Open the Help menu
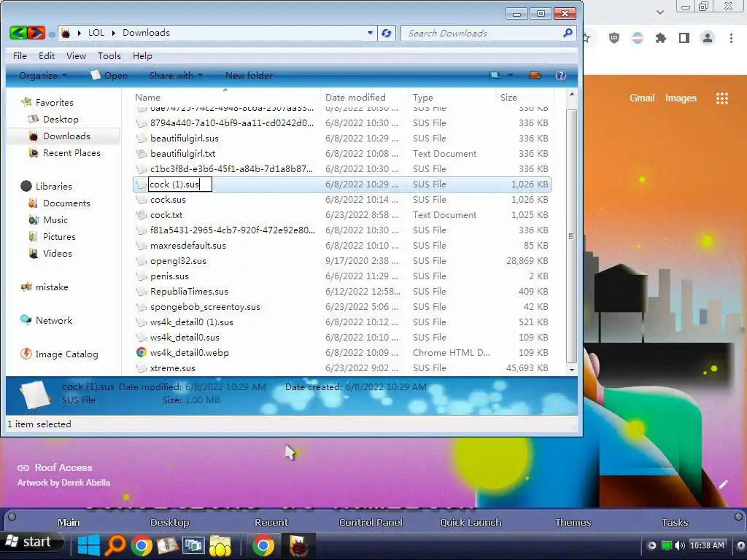Viewport: 747px width, 560px height. click(142, 55)
